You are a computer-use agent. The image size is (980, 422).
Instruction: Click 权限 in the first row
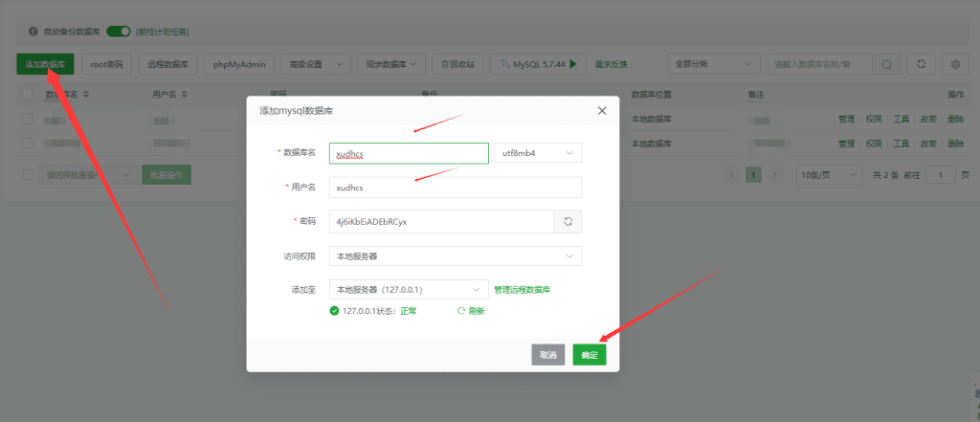(x=874, y=119)
